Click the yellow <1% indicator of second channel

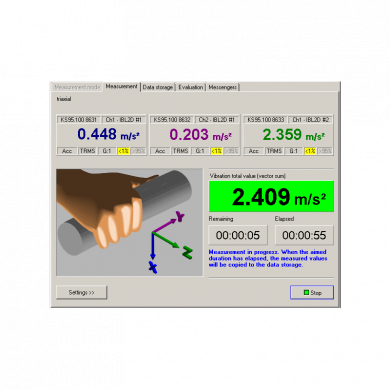point(217,151)
